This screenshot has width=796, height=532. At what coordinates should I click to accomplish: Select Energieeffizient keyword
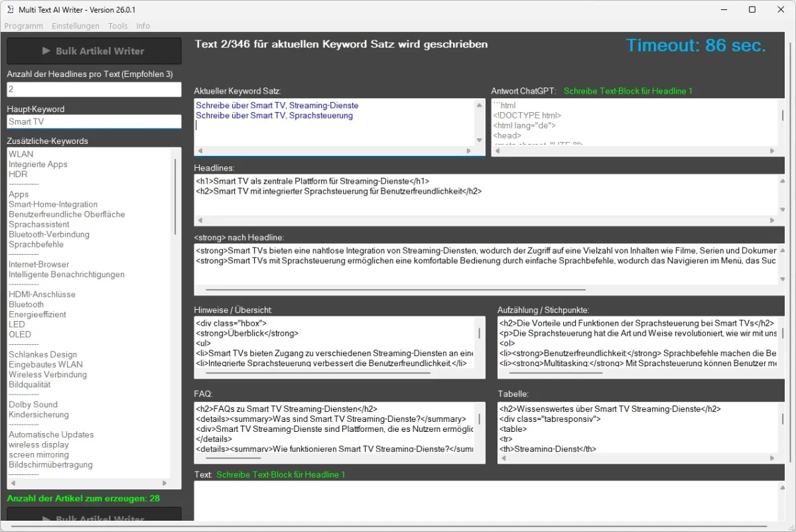tap(37, 314)
